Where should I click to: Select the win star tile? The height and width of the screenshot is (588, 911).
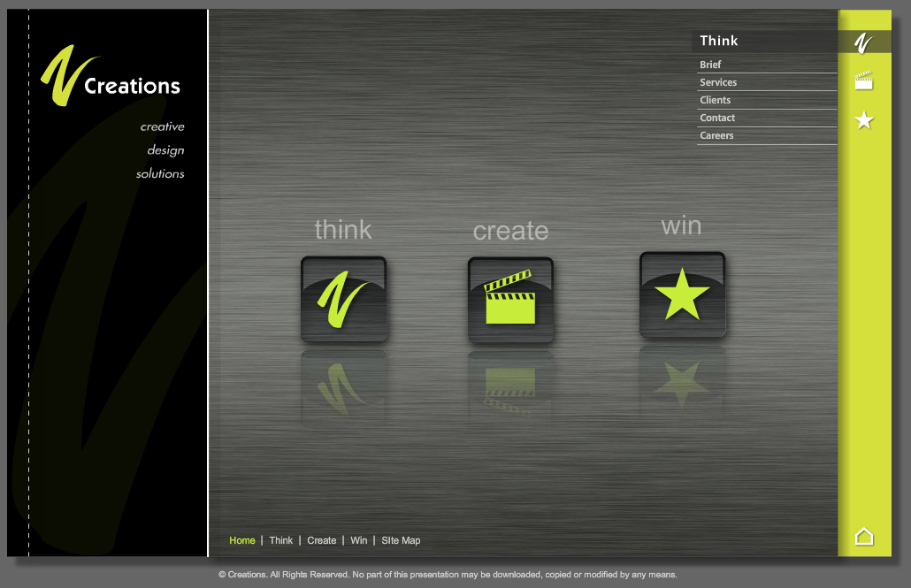click(x=682, y=294)
